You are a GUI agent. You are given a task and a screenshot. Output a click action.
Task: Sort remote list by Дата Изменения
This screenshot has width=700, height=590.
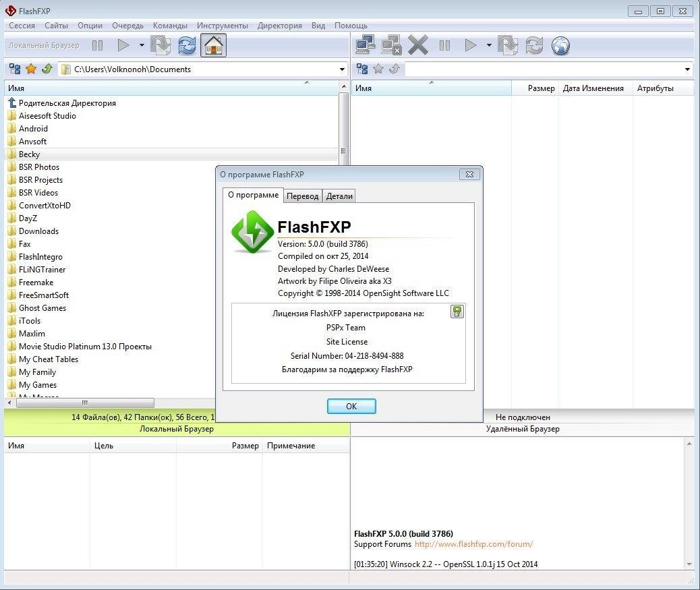[595, 88]
